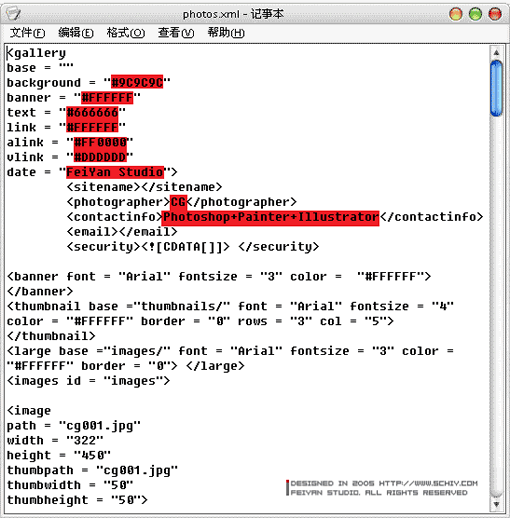Open the 查看(V) view menu
The height and width of the screenshot is (518, 510).
pyautogui.click(x=176, y=33)
